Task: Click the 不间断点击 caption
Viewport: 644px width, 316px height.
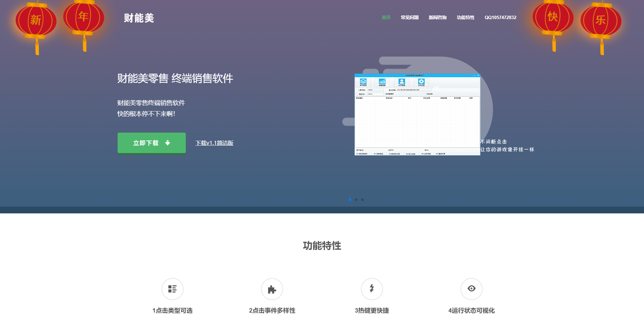Action: click(493, 141)
